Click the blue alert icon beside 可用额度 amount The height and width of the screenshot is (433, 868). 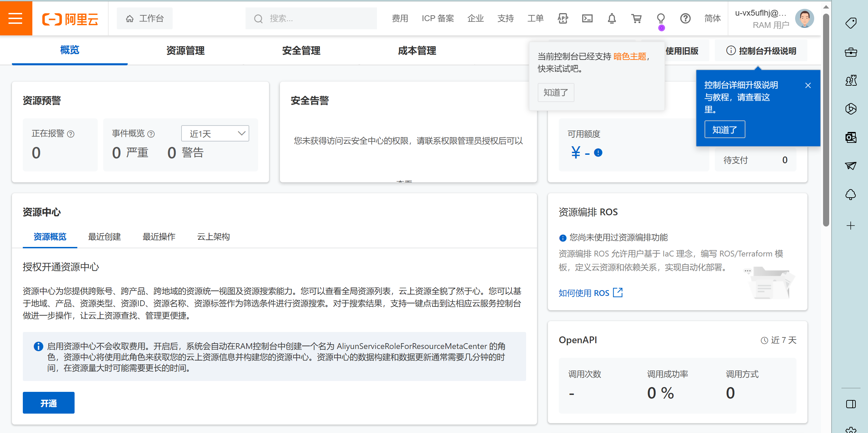pyautogui.click(x=598, y=153)
